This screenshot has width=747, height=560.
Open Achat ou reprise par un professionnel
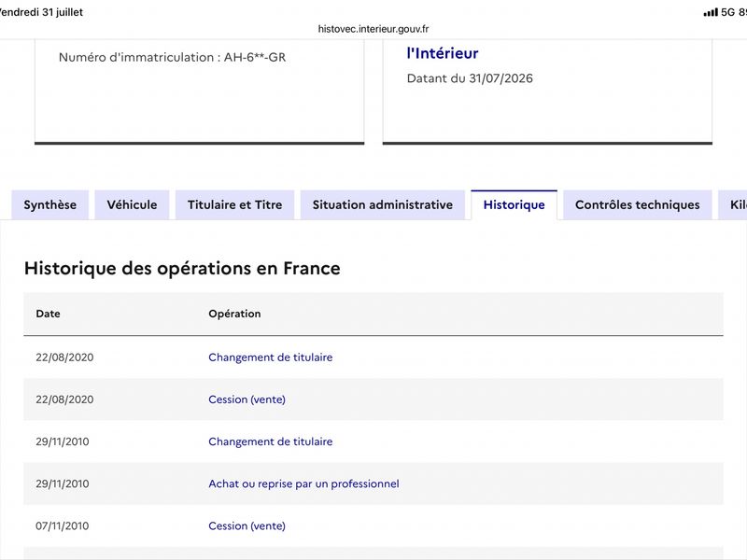[304, 483]
